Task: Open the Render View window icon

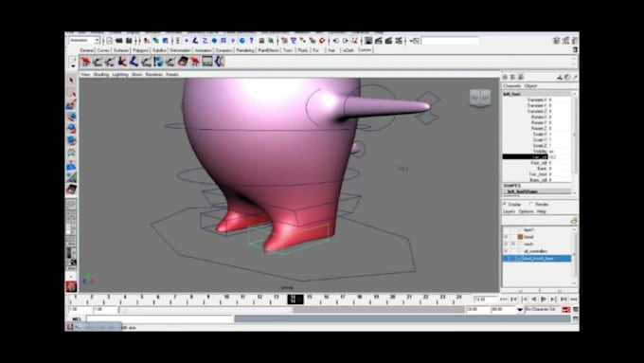Action: pyautogui.click(x=368, y=41)
